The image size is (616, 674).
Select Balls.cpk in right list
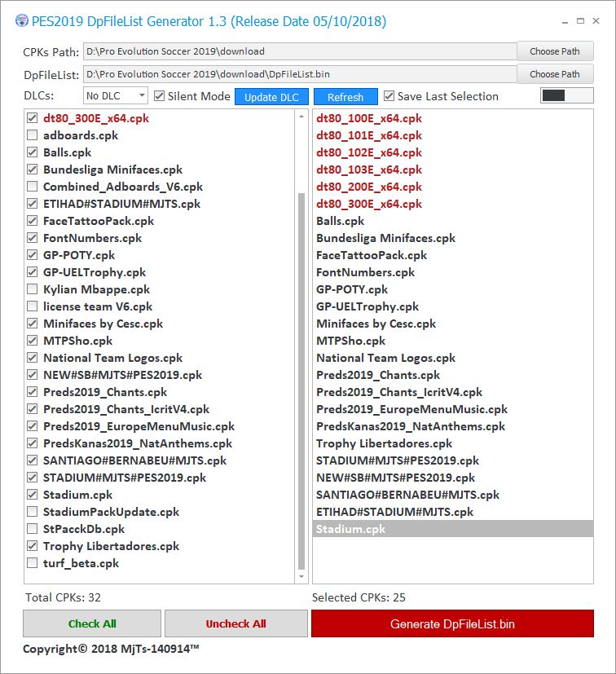point(340,221)
